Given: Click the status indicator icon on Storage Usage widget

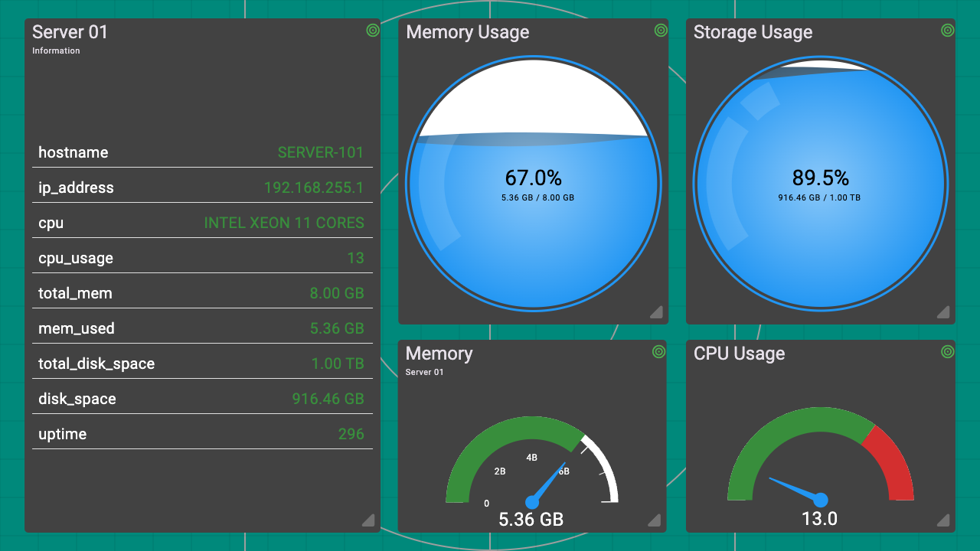Looking at the screenshot, I should pyautogui.click(x=947, y=31).
